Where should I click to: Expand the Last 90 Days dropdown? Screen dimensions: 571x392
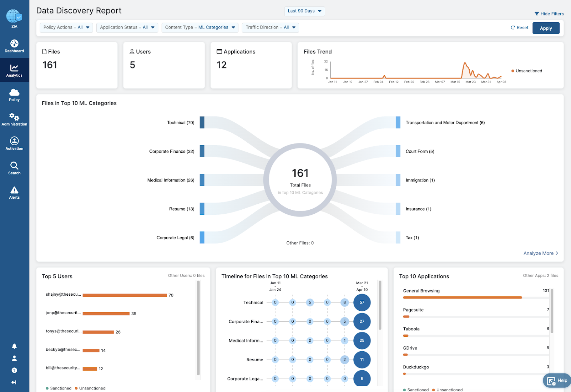pos(304,11)
